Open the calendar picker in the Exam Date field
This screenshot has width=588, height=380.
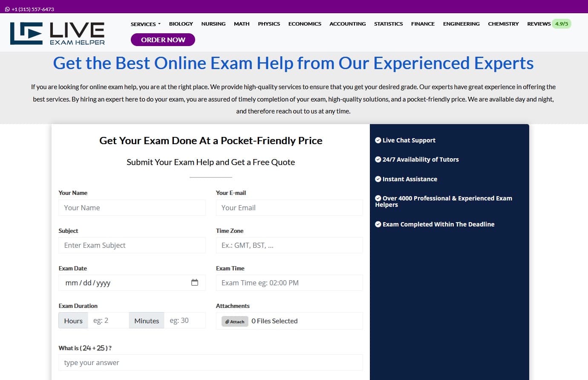[195, 282]
